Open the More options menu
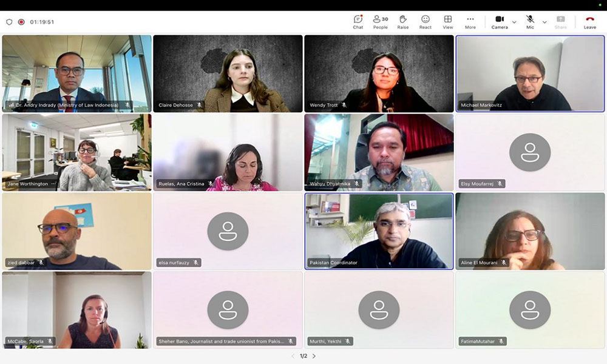Image resolution: width=607 pixels, height=364 pixels. pyautogui.click(x=470, y=22)
